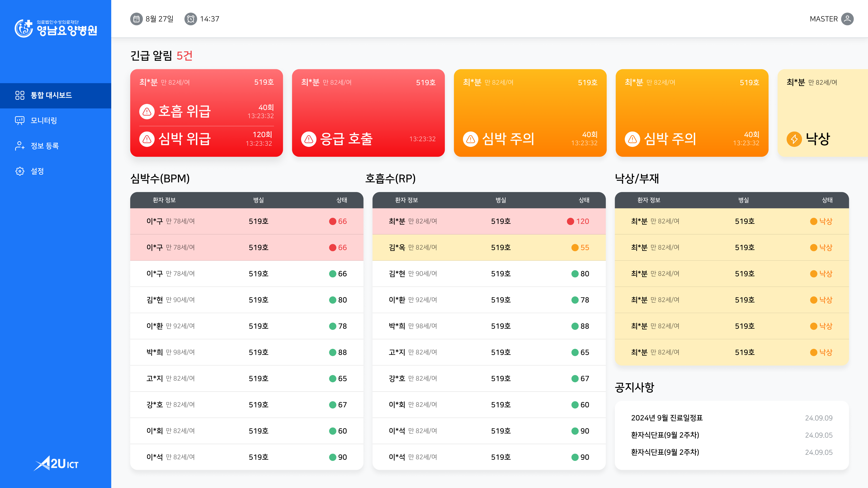The image size is (868, 488).
Task: Click the 설정 gear icon
Action: pos(20,171)
